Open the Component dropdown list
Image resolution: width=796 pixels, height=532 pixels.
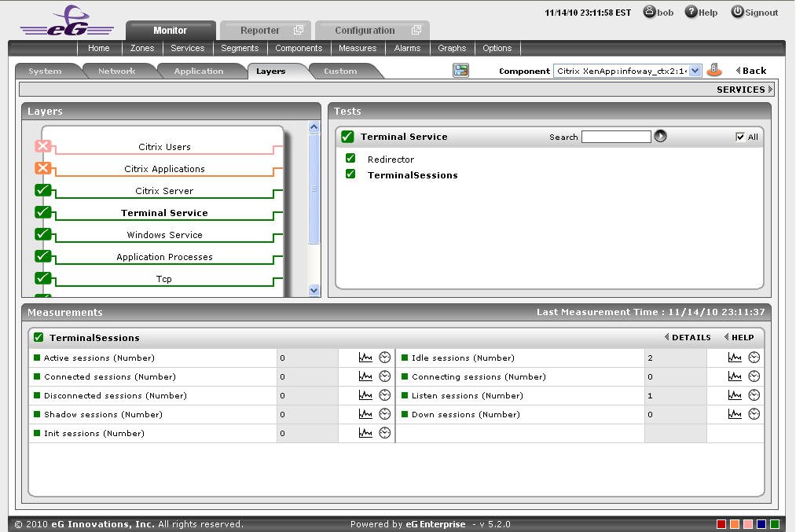695,71
